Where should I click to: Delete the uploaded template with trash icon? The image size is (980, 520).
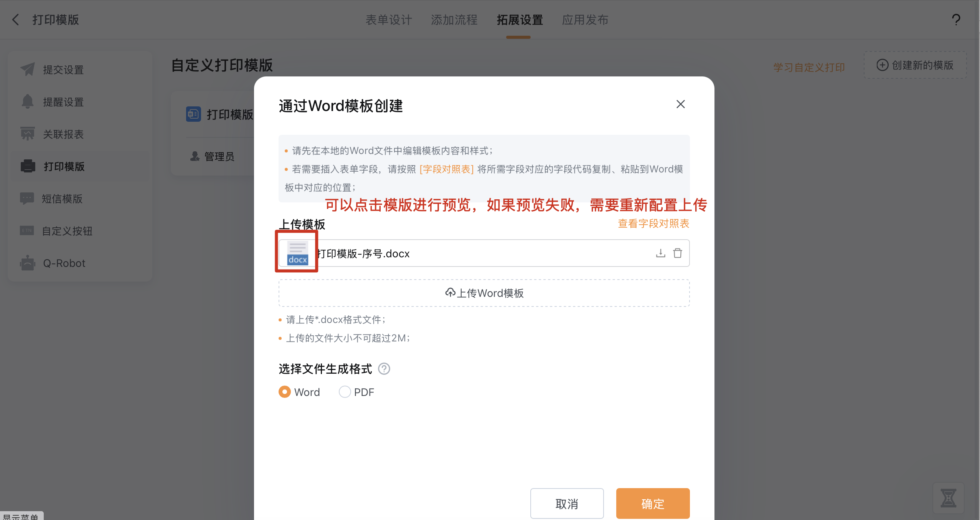click(x=678, y=253)
